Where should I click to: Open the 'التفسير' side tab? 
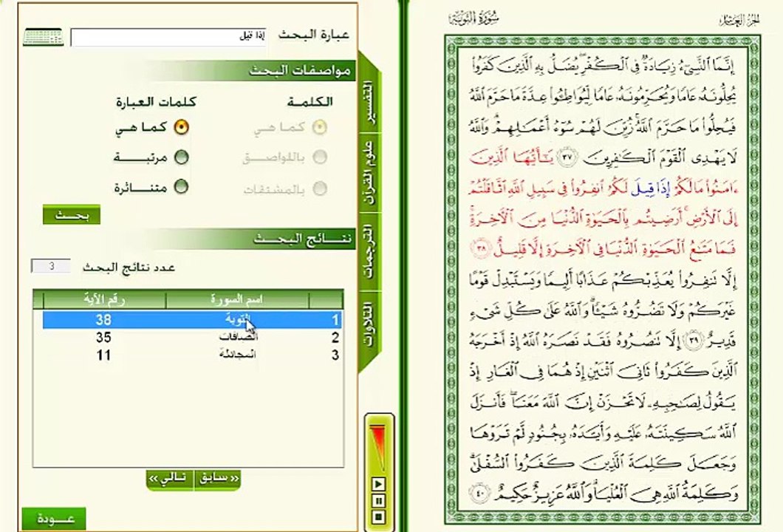[x=370, y=101]
